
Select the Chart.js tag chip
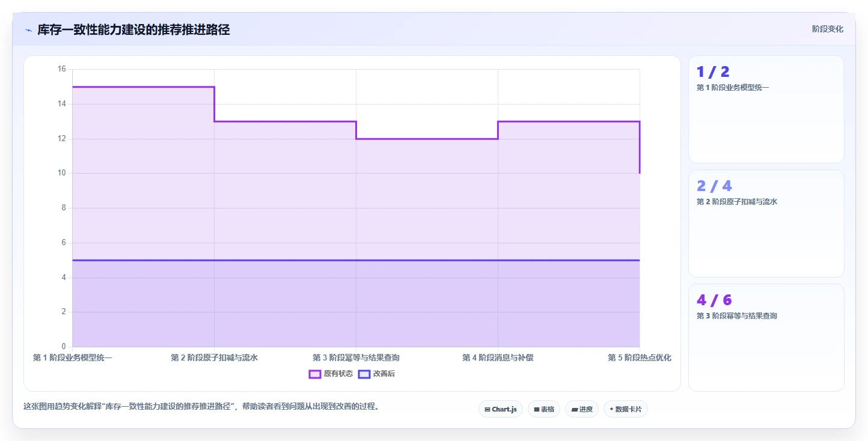coord(501,409)
